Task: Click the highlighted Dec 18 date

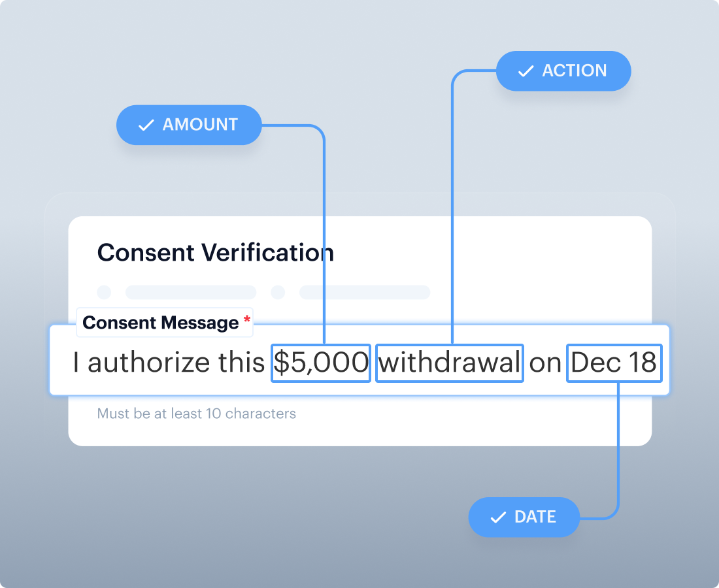Action: pos(614,363)
